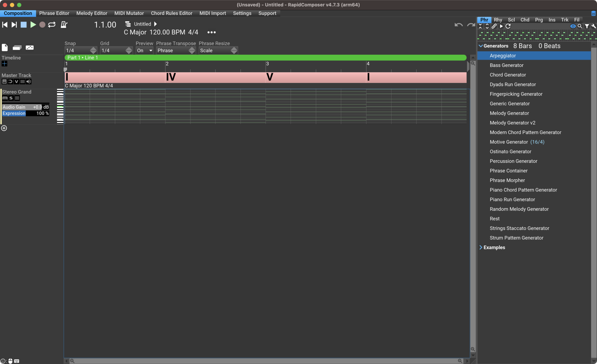This screenshot has width=597, height=364.
Task: Switch to the Rhy browser tab
Action: click(x=498, y=20)
